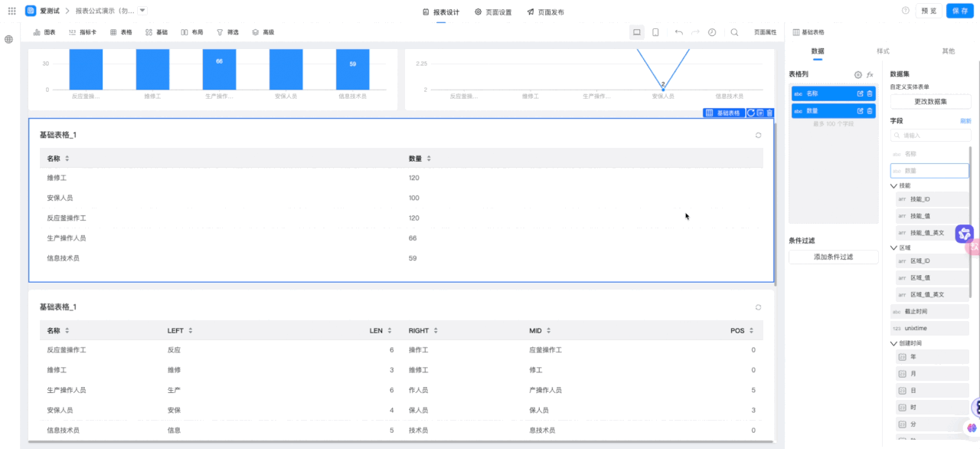Click the 爱测试 breadcrumb link
This screenshot has height=449, width=980.
tap(50, 11)
